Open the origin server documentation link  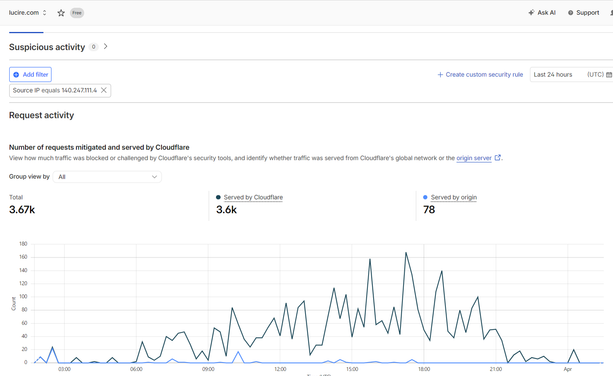click(x=474, y=158)
